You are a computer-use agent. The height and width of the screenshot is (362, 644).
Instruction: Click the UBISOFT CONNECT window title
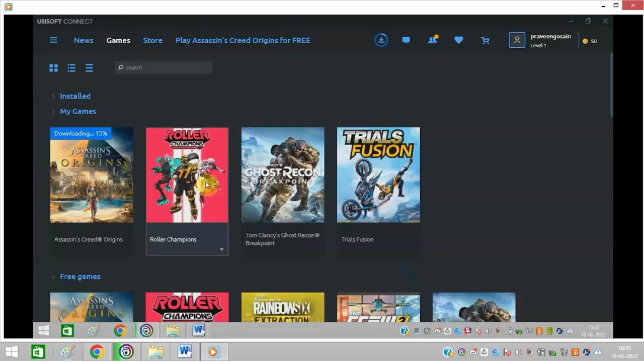click(65, 21)
